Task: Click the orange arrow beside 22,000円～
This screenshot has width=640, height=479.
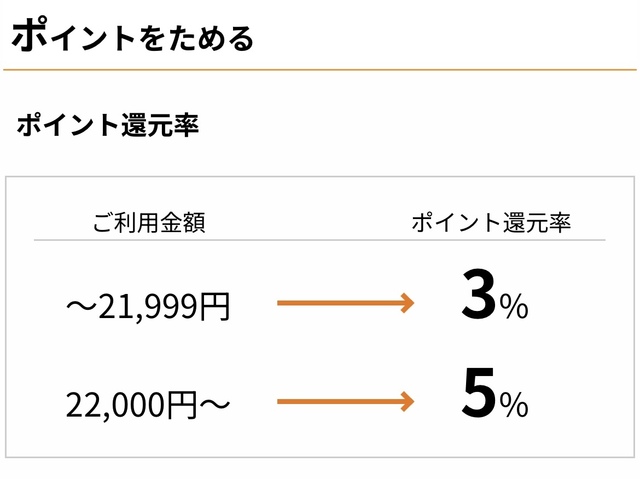Action: click(x=345, y=401)
